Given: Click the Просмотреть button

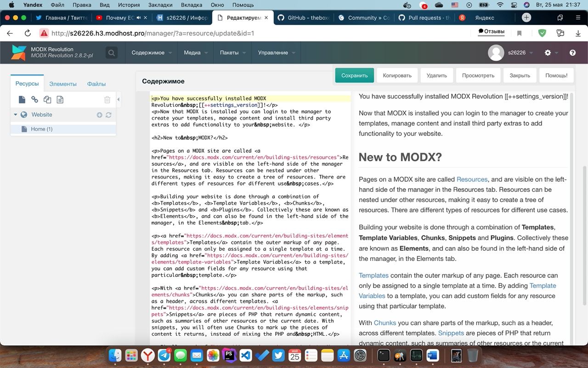Looking at the screenshot, I should click(x=478, y=75).
